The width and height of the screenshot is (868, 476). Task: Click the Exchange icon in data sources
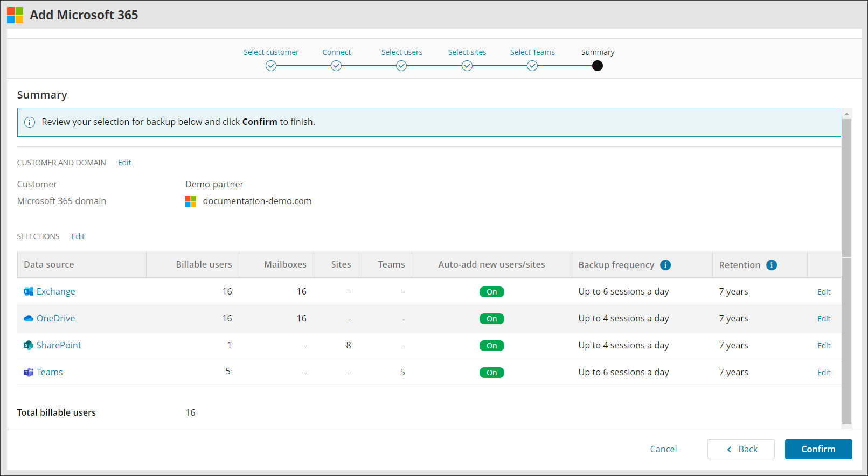29,291
